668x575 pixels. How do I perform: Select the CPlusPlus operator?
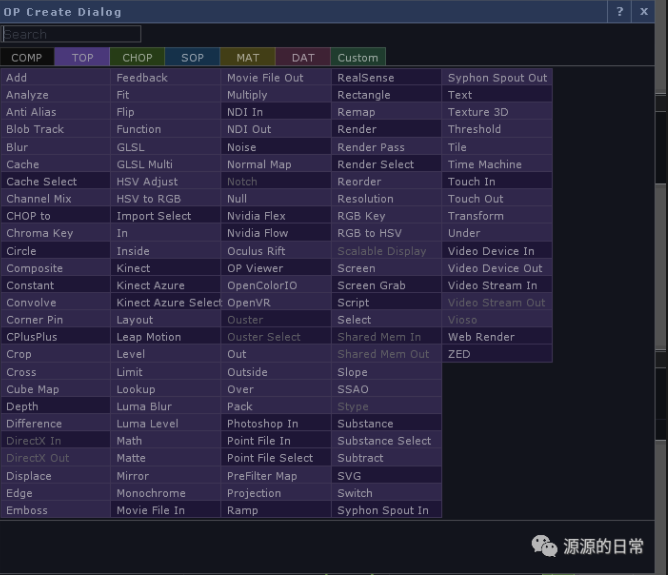[x=55, y=337]
